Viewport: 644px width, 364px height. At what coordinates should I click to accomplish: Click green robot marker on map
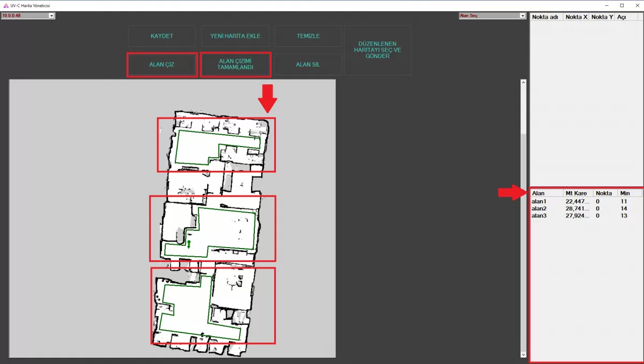(189, 245)
